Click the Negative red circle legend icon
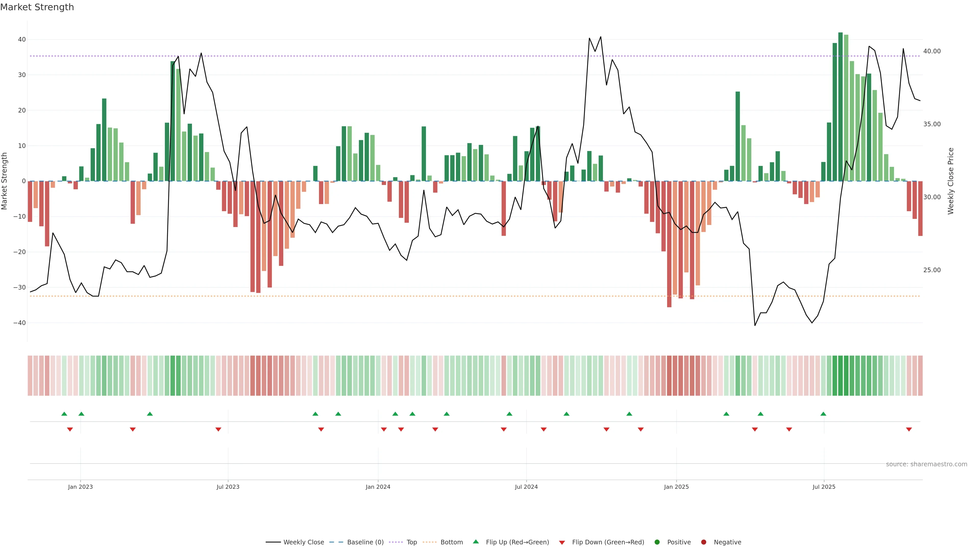980x551 pixels. click(x=703, y=542)
